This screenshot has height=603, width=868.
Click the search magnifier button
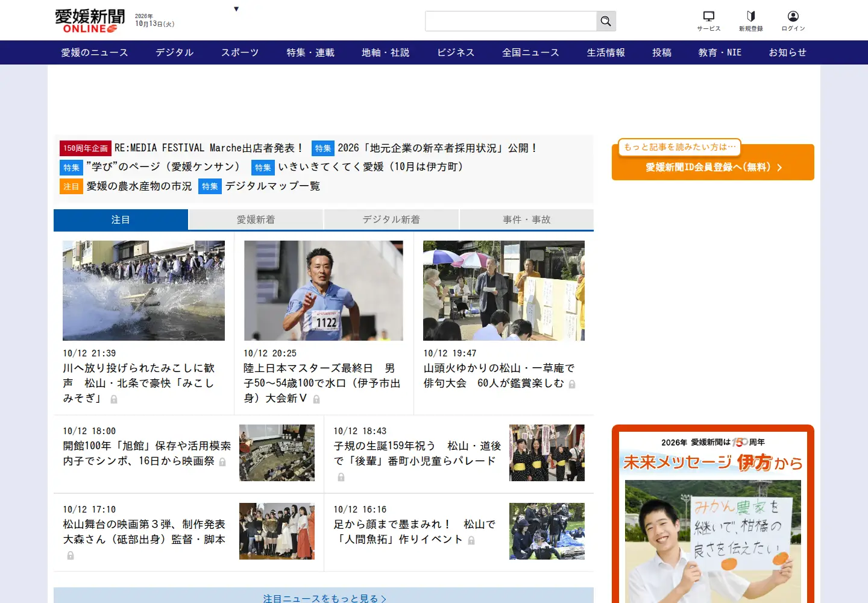click(606, 21)
